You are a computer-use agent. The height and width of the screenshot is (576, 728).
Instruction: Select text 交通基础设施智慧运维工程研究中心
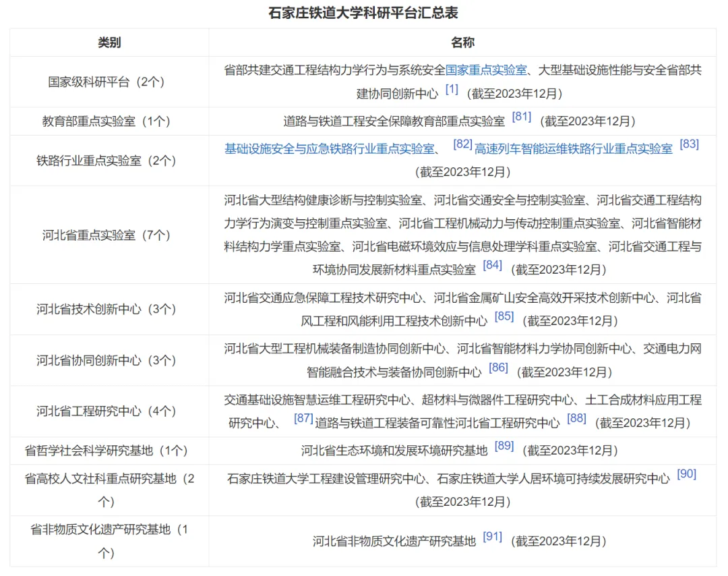pyautogui.click(x=317, y=399)
